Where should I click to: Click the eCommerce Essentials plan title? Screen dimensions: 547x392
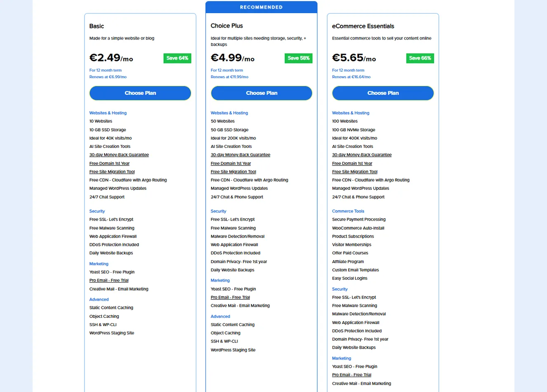pyautogui.click(x=363, y=26)
